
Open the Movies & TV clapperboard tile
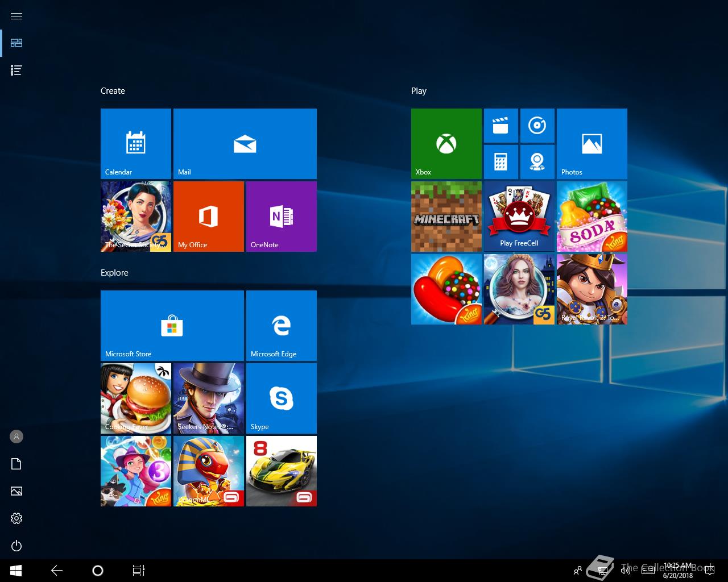point(501,126)
